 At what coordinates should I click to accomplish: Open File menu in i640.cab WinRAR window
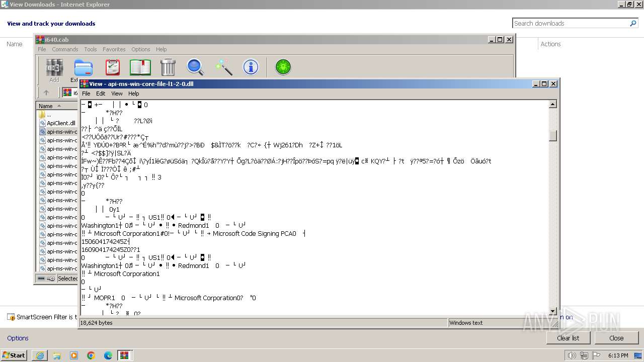pos(42,49)
